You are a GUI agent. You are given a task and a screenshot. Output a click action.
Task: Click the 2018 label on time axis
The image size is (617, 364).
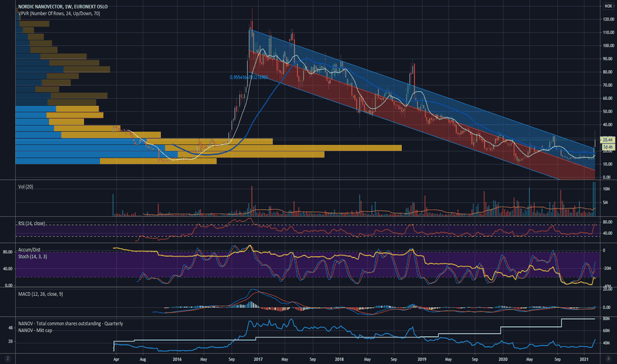pyautogui.click(x=339, y=359)
